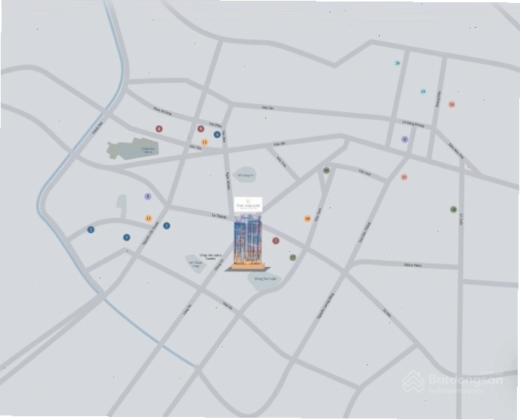Select orange map marker number 12
This screenshot has width=520, height=420.
tap(205, 143)
